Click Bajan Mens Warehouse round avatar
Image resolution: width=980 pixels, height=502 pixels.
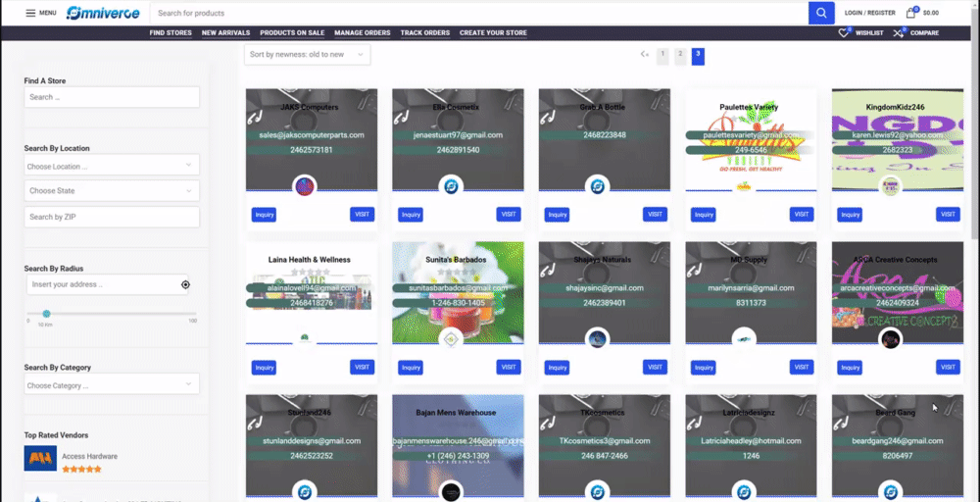coord(451,491)
